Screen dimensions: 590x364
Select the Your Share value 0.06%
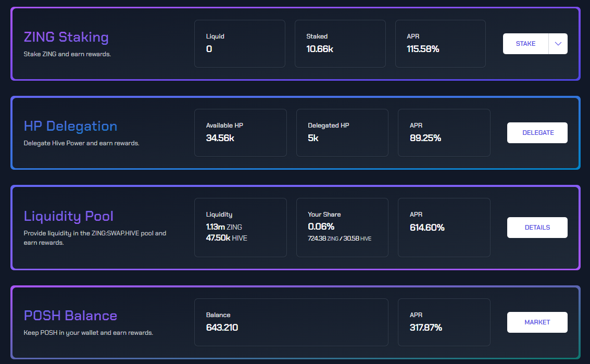pyautogui.click(x=321, y=227)
